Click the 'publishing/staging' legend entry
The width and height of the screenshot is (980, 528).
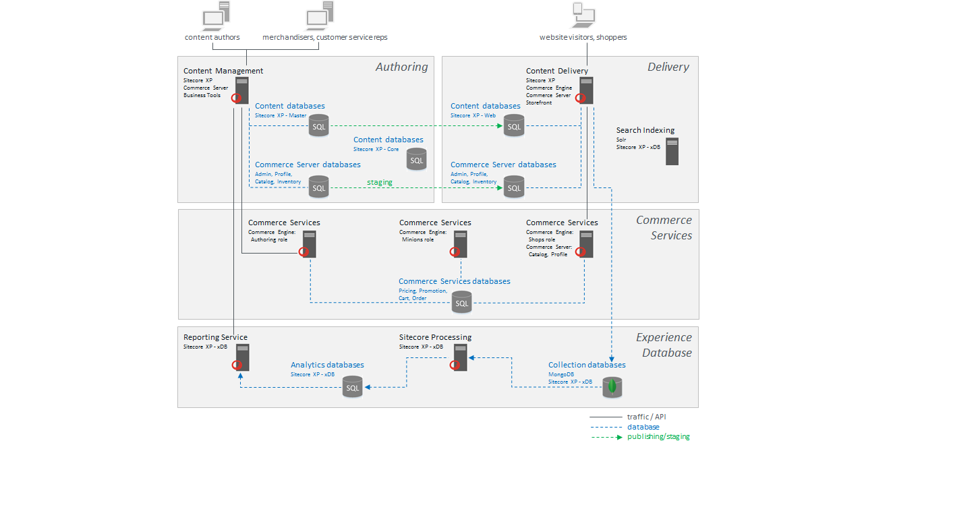click(658, 436)
